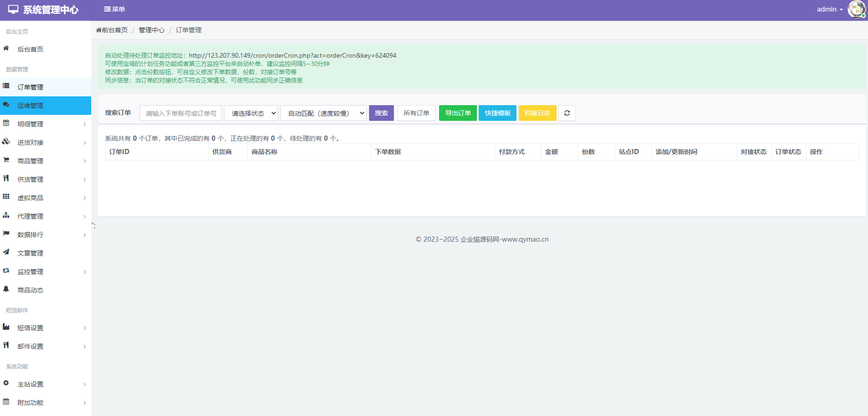The height and width of the screenshot is (416, 868).
Task: Click the paper plane icon for 文章管理
Action: click(x=6, y=252)
